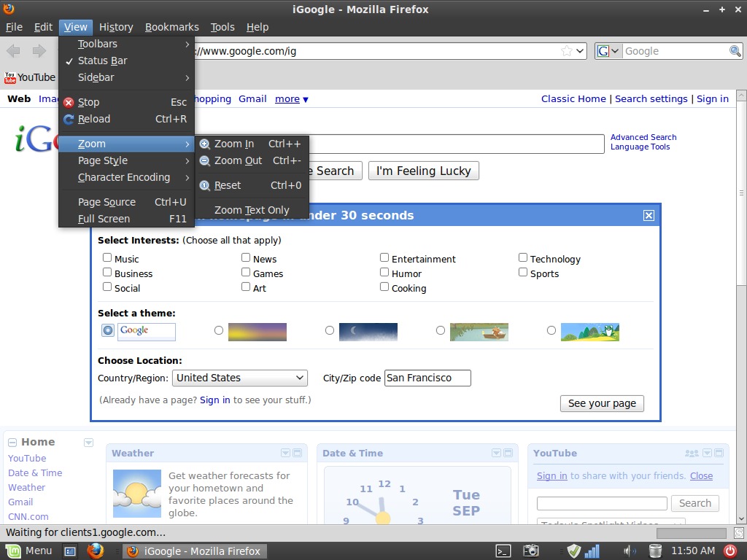Open the Weather gadget options dropdown arrow

click(x=285, y=453)
